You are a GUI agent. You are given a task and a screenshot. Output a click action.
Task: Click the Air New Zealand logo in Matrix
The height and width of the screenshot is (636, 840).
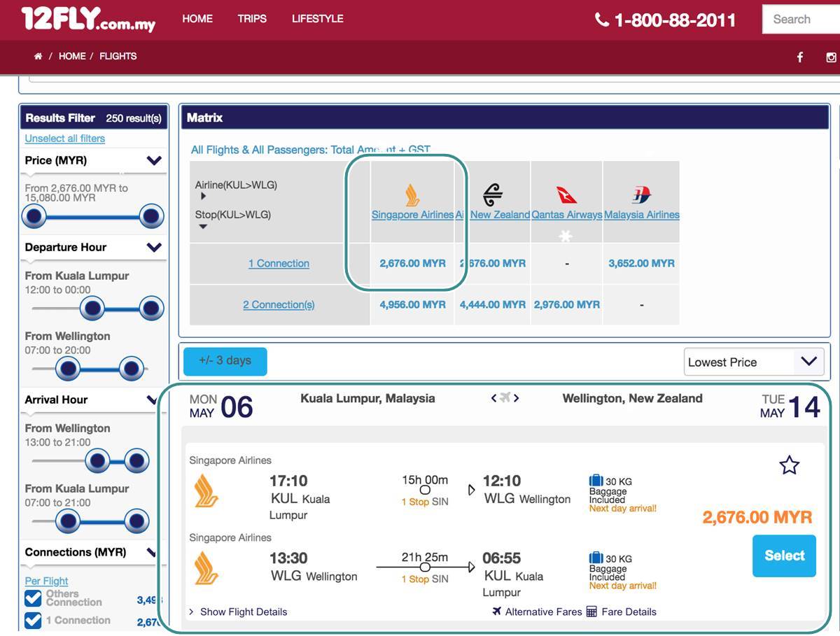pos(493,195)
